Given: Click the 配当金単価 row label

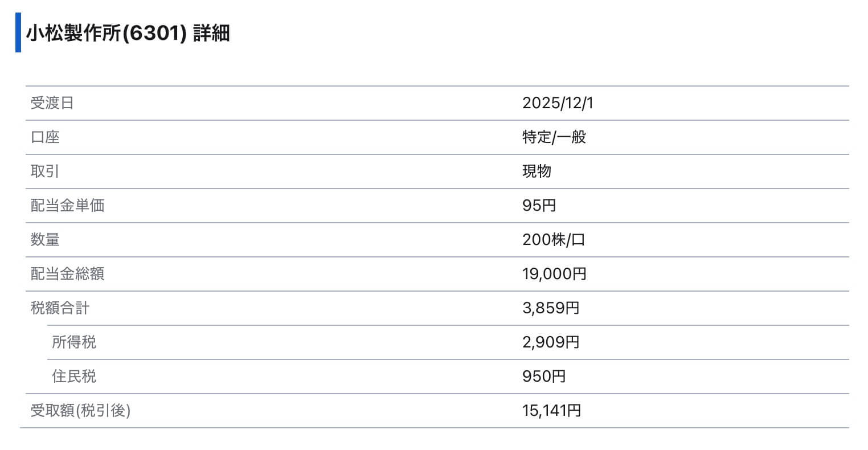Looking at the screenshot, I should 67,206.
